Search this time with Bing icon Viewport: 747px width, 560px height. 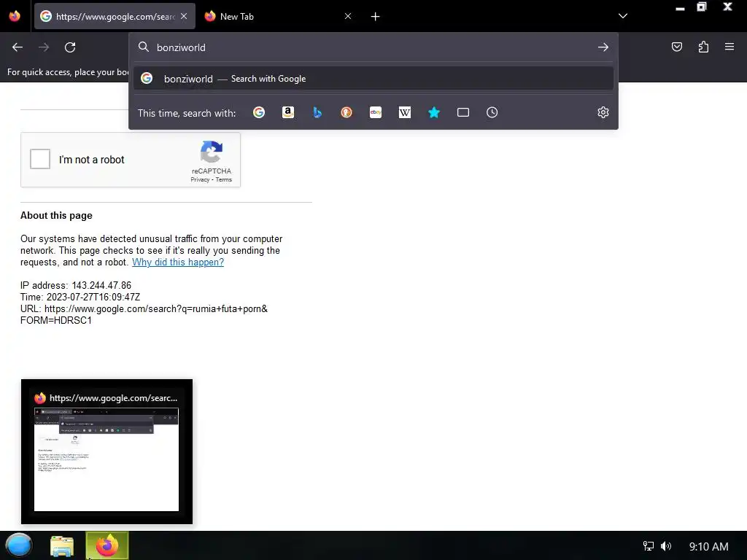point(317,112)
